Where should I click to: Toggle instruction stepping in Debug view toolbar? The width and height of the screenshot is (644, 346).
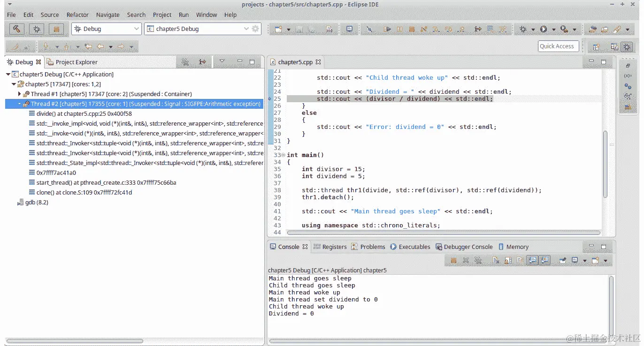click(202, 61)
